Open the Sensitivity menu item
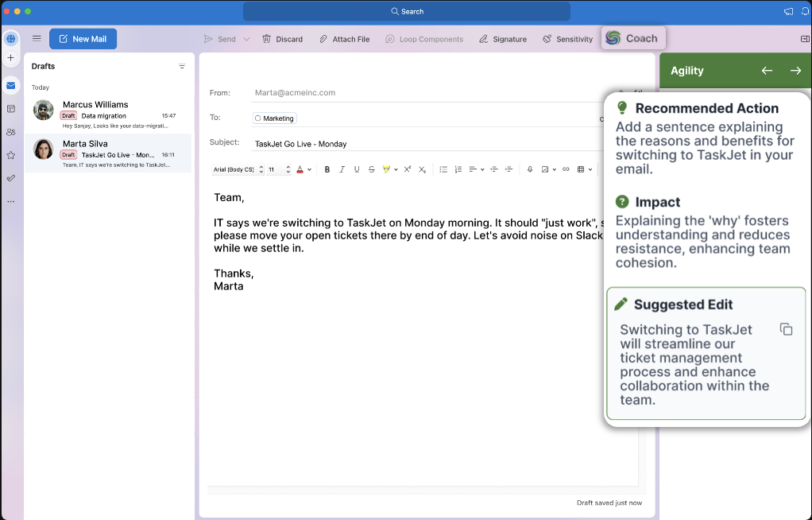The width and height of the screenshot is (812, 520). point(567,39)
